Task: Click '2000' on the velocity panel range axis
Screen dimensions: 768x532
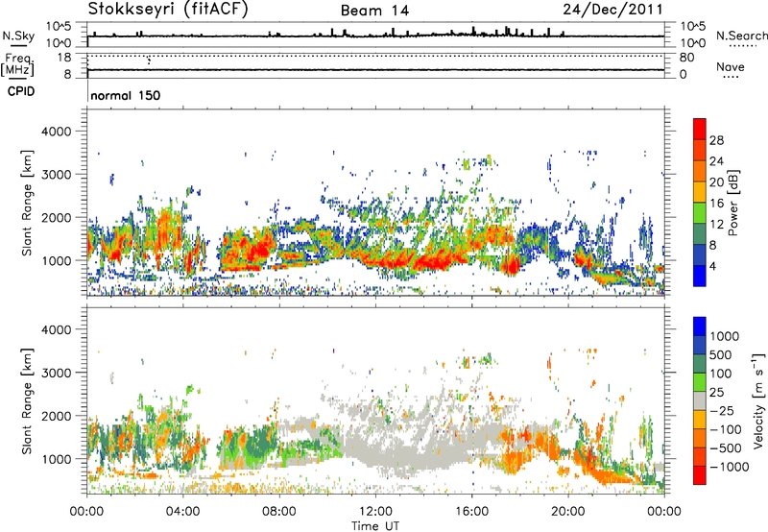Action: (x=56, y=416)
